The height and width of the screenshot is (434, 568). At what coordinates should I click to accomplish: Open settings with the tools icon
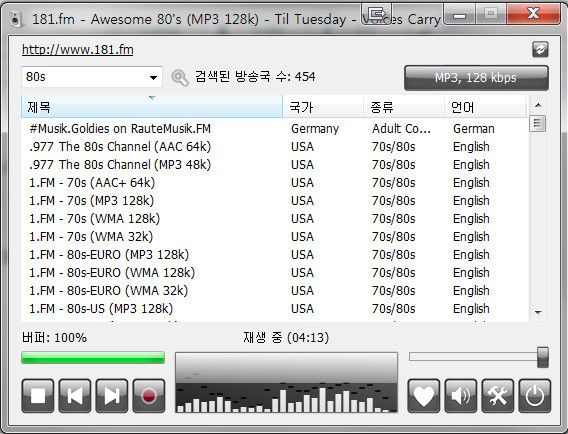coord(498,396)
